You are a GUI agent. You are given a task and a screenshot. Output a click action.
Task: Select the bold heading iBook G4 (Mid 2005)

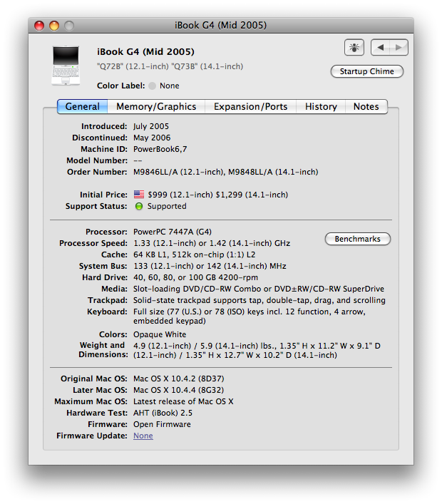click(145, 52)
